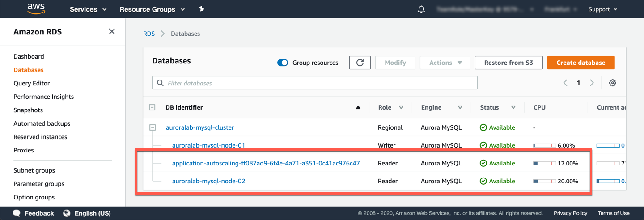The image size is (644, 220).
Task: Click the 17.00% CPU bar
Action: [x=545, y=163]
